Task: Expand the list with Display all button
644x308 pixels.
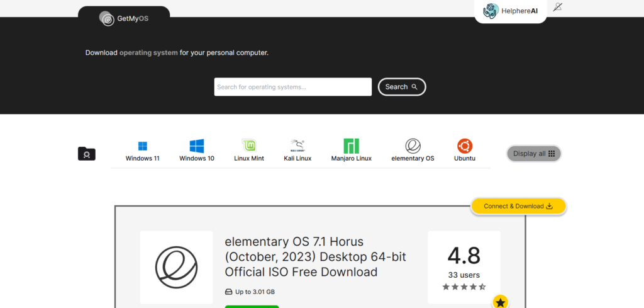Action: point(534,154)
